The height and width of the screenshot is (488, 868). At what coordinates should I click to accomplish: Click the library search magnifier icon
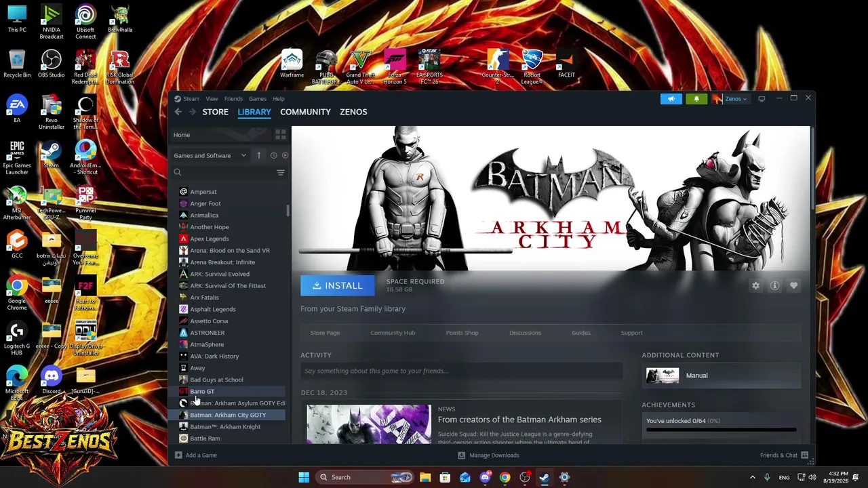[x=178, y=173]
